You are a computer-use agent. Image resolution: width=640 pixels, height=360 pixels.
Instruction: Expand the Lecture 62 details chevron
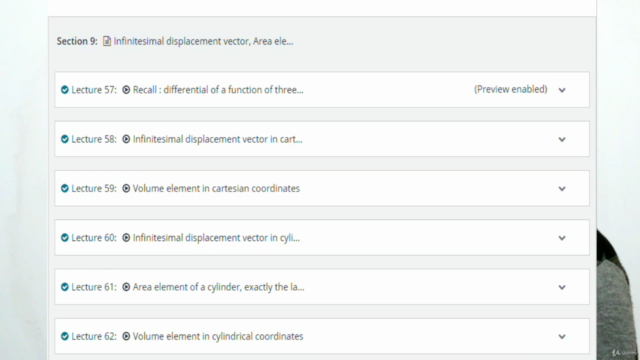[562, 337]
